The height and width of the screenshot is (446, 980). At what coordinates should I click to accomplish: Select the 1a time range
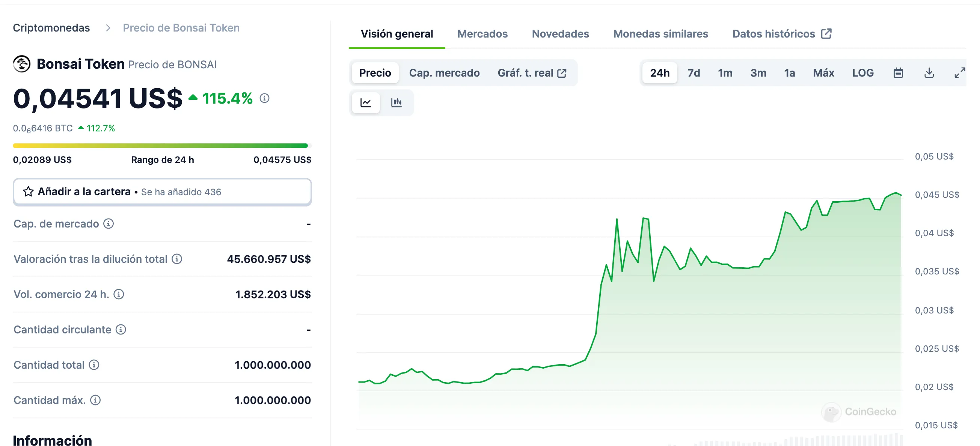[789, 72]
